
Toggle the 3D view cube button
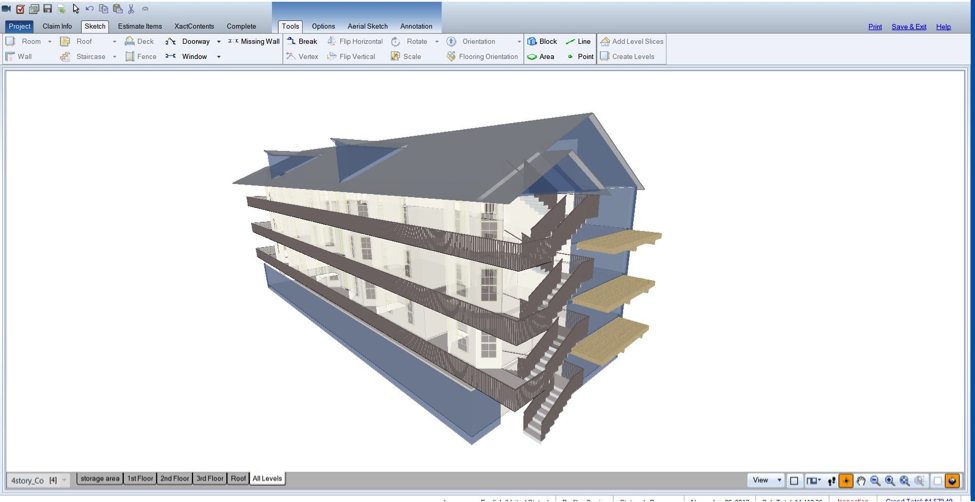952,481
